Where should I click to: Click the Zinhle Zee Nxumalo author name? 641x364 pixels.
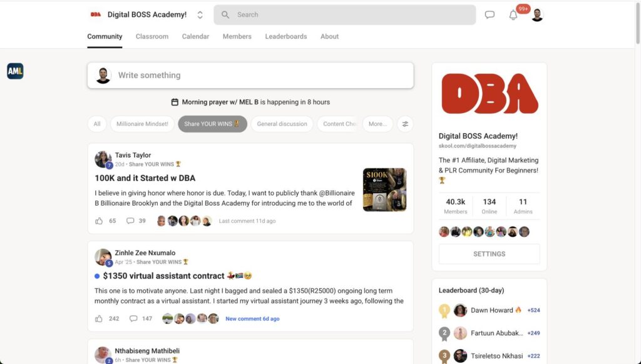(145, 253)
